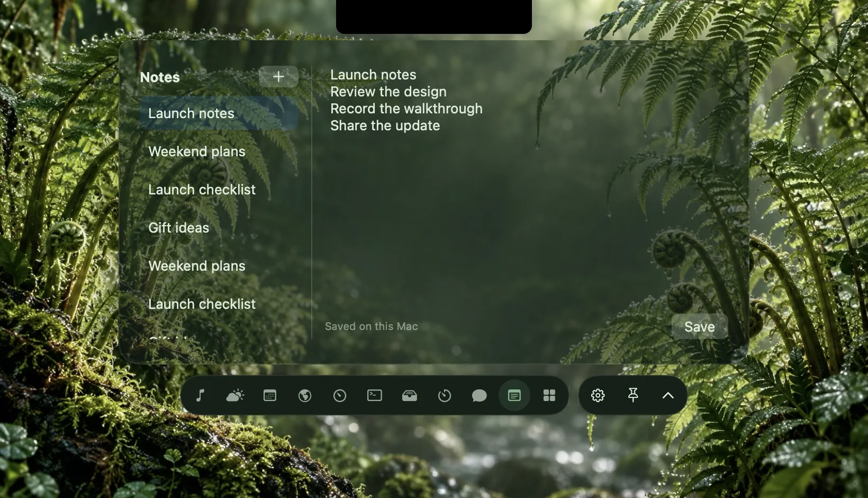
Task: Open the timer widget icon
Action: click(445, 395)
